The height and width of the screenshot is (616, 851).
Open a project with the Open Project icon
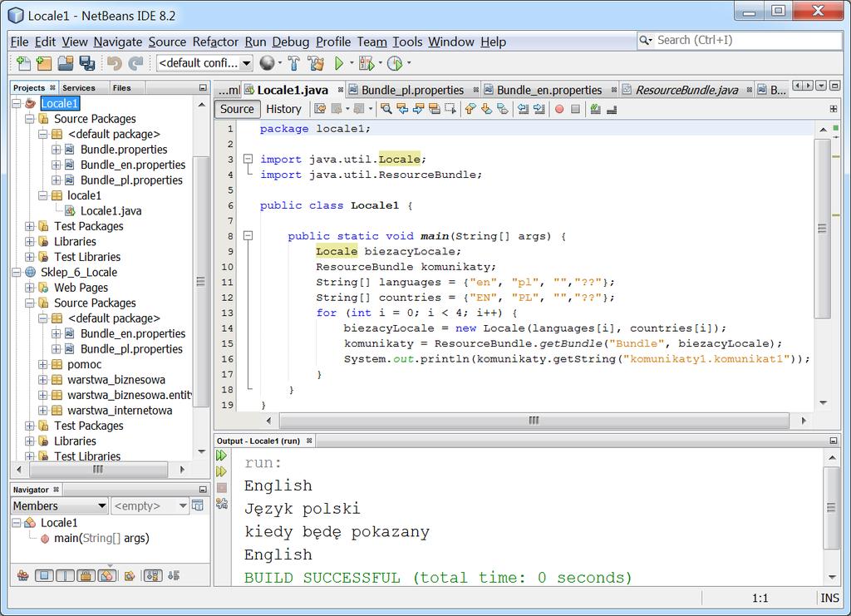[x=66, y=63]
